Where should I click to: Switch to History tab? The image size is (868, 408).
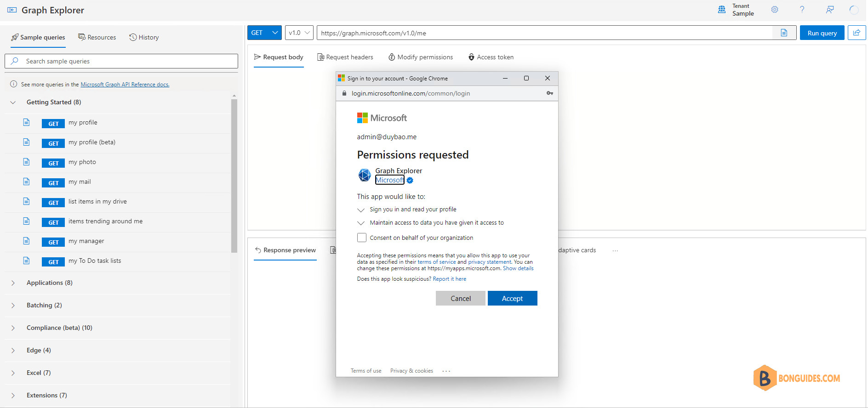144,37
